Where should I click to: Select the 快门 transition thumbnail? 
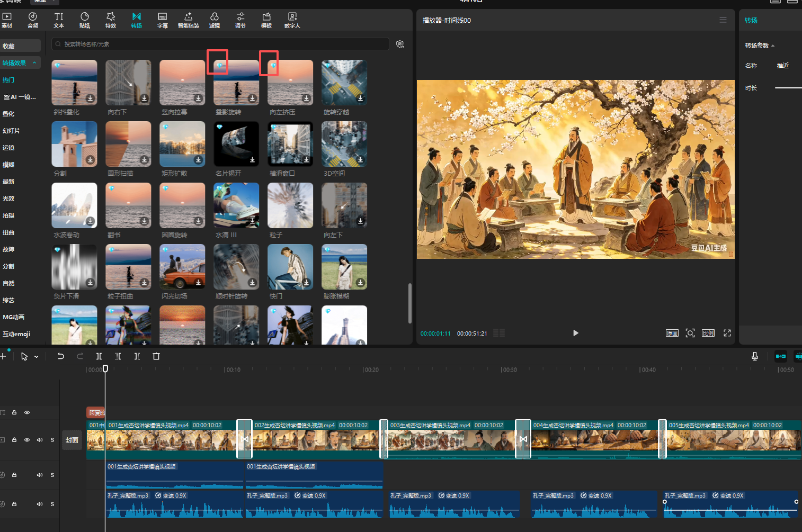pyautogui.click(x=290, y=267)
